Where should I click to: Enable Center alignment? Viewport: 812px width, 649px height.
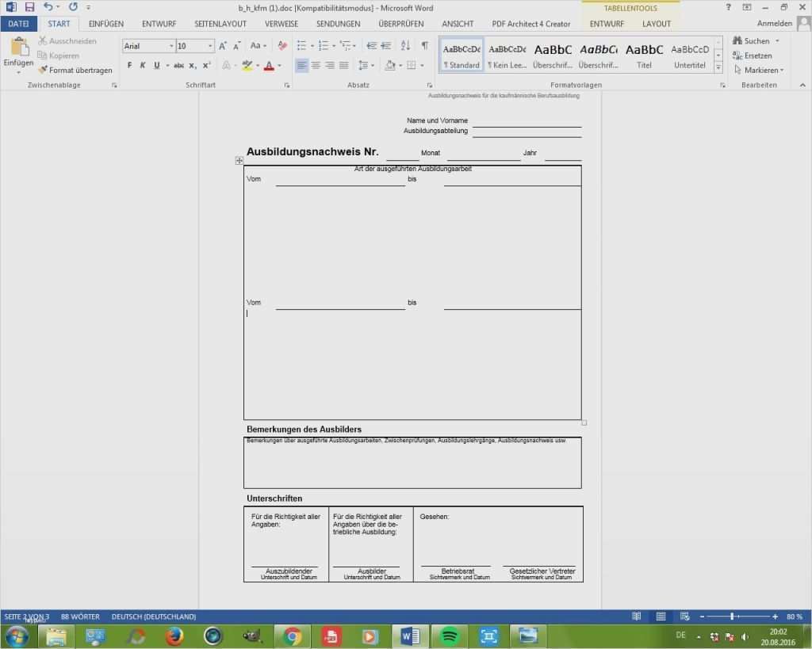tap(316, 64)
